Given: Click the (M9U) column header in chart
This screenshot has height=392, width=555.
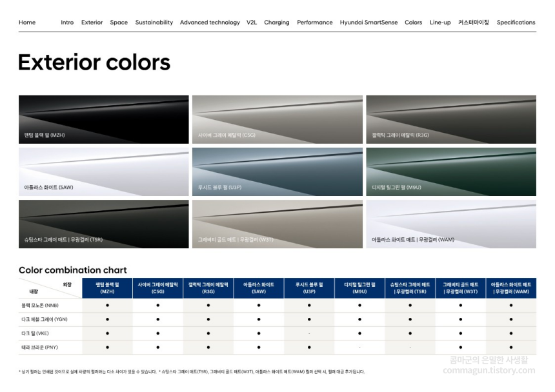Looking at the screenshot, I should [x=359, y=288].
